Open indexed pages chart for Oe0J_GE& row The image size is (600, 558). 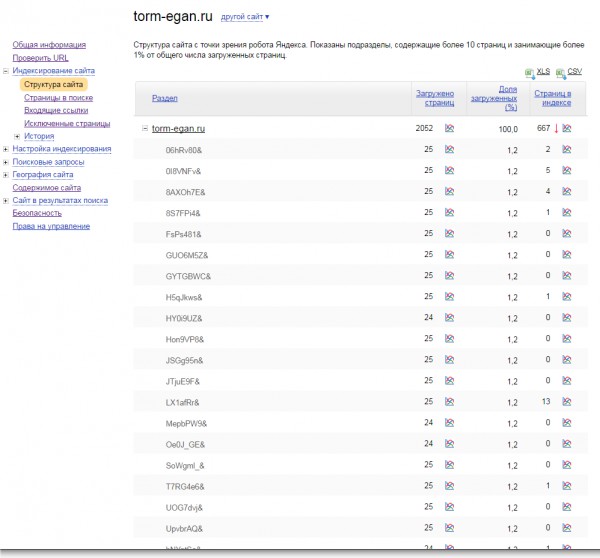point(567,444)
